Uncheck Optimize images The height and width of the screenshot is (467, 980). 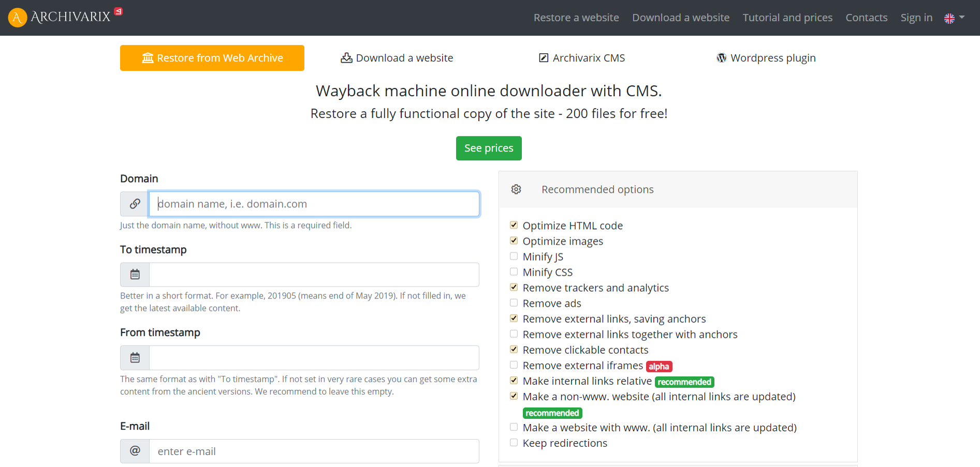pos(514,240)
